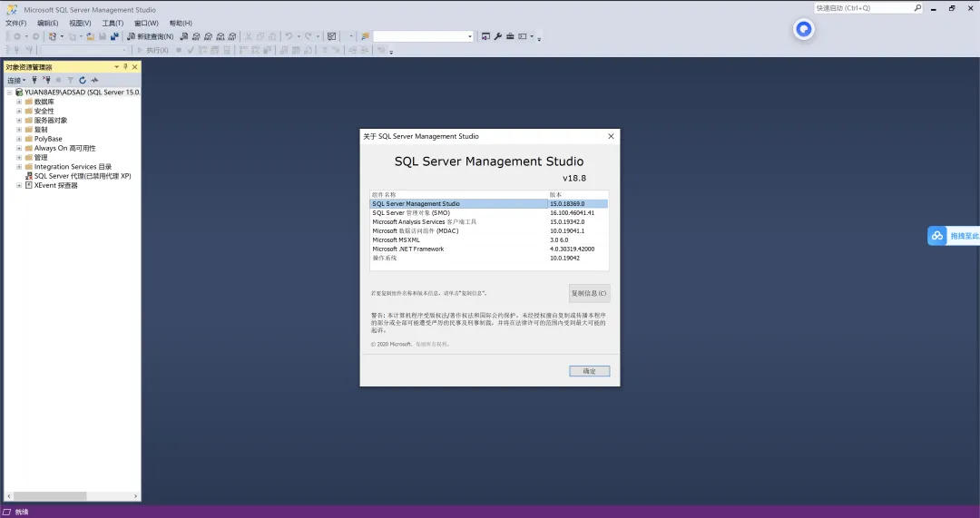Screen dimensions: 980x518
Task: Click the 复制信息(C) button
Action: [x=589, y=293]
